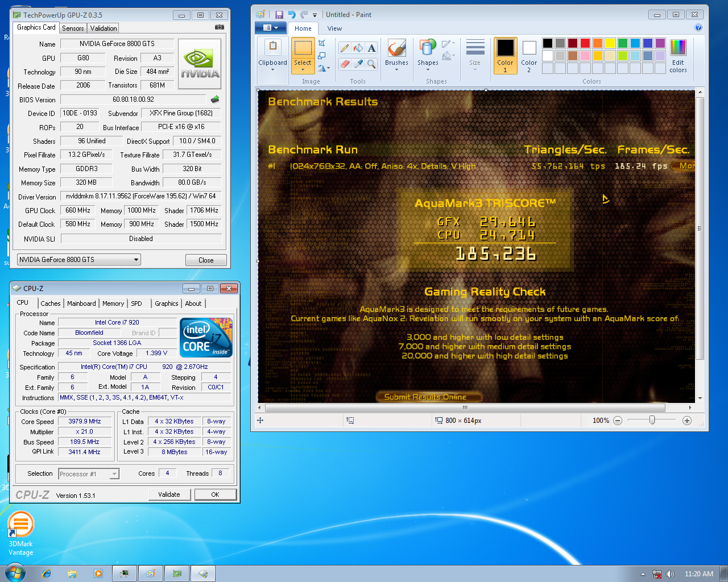Open Windows Media Player on taskbar
The image size is (728, 582).
[98, 573]
